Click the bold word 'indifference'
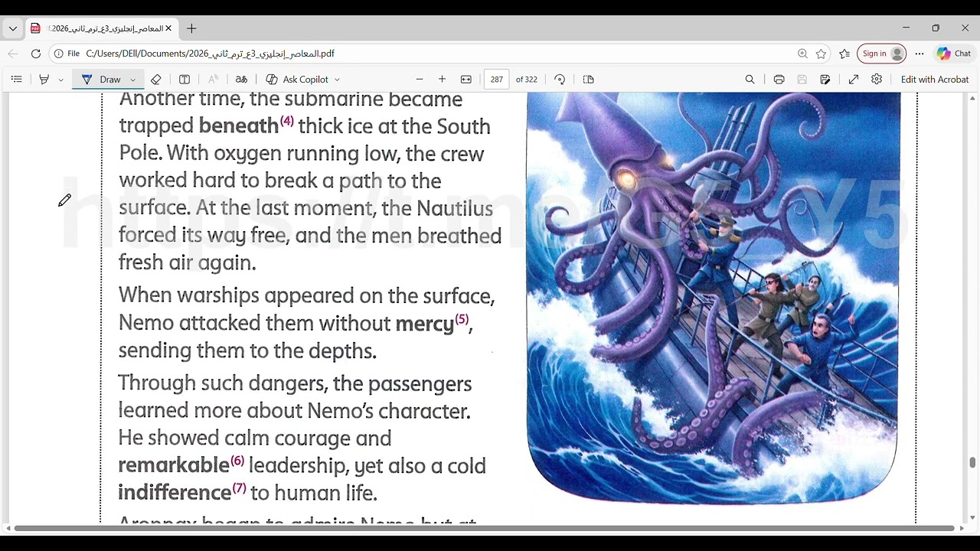The height and width of the screenshot is (551, 980). [175, 492]
